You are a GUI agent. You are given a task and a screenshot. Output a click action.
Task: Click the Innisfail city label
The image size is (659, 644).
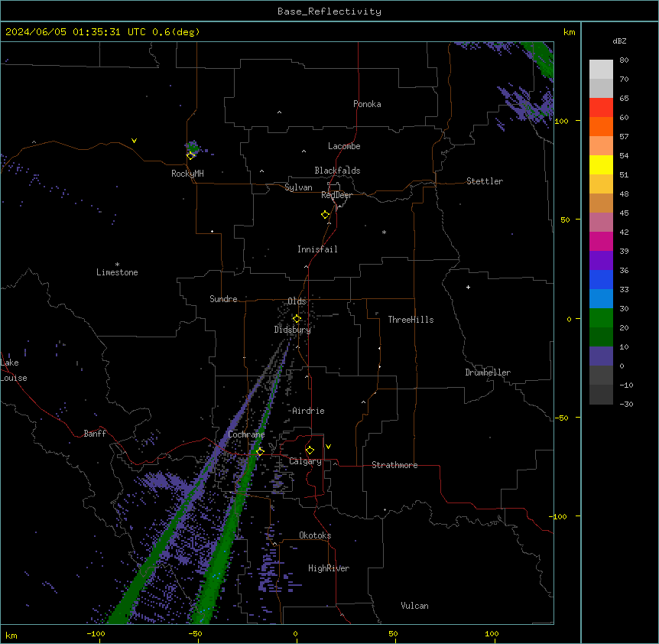click(317, 249)
